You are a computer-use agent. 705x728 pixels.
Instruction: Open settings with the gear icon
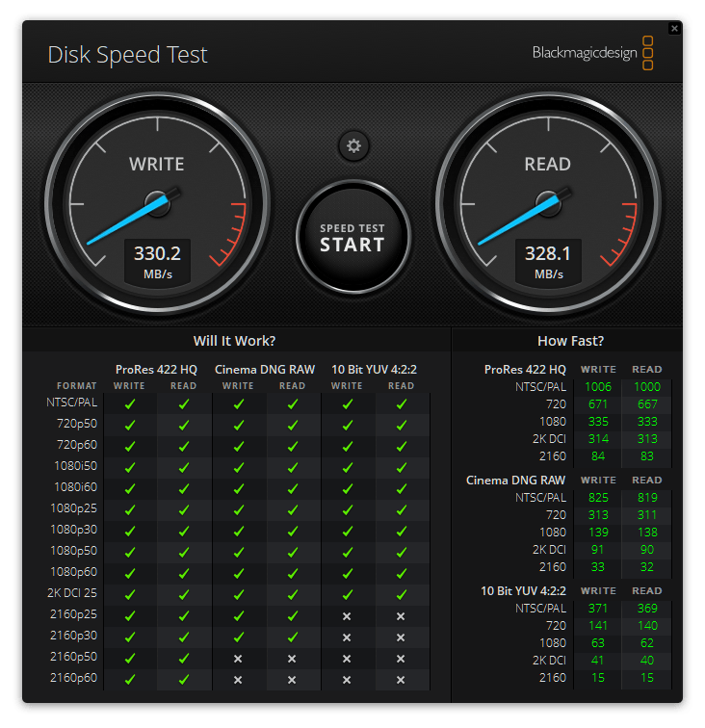pyautogui.click(x=353, y=145)
